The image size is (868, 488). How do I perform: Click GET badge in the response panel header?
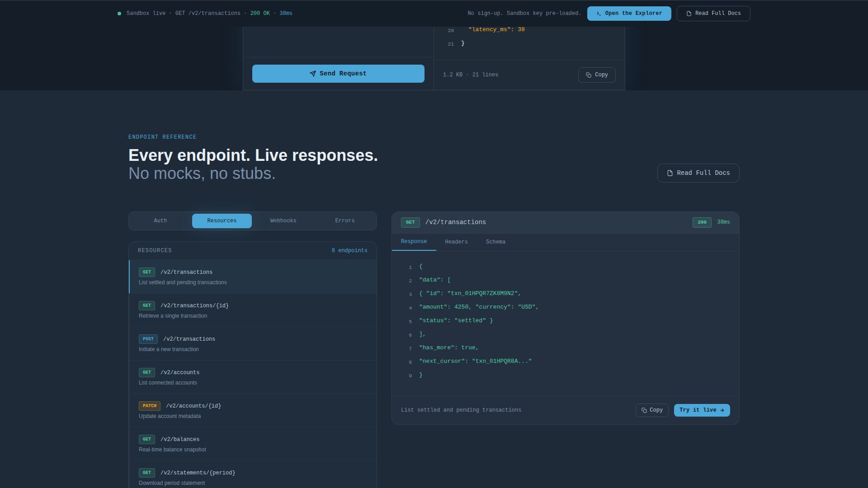click(410, 222)
